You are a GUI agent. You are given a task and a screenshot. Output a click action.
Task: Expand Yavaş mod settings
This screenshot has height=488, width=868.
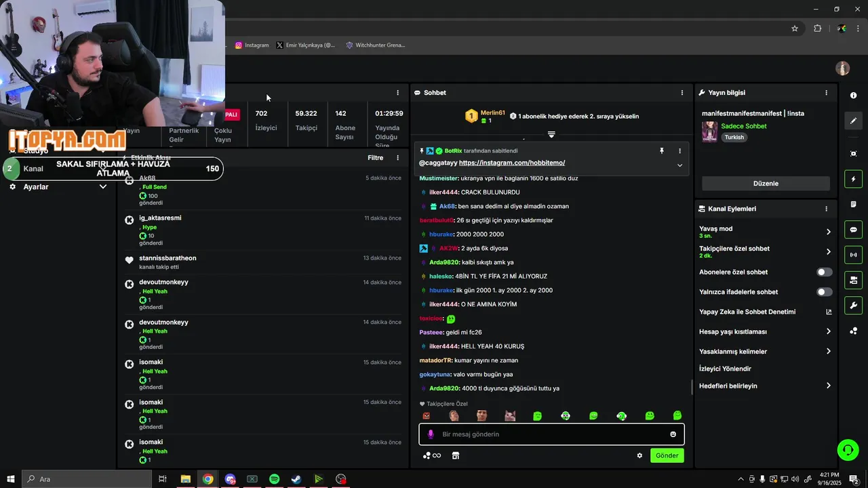click(x=829, y=232)
